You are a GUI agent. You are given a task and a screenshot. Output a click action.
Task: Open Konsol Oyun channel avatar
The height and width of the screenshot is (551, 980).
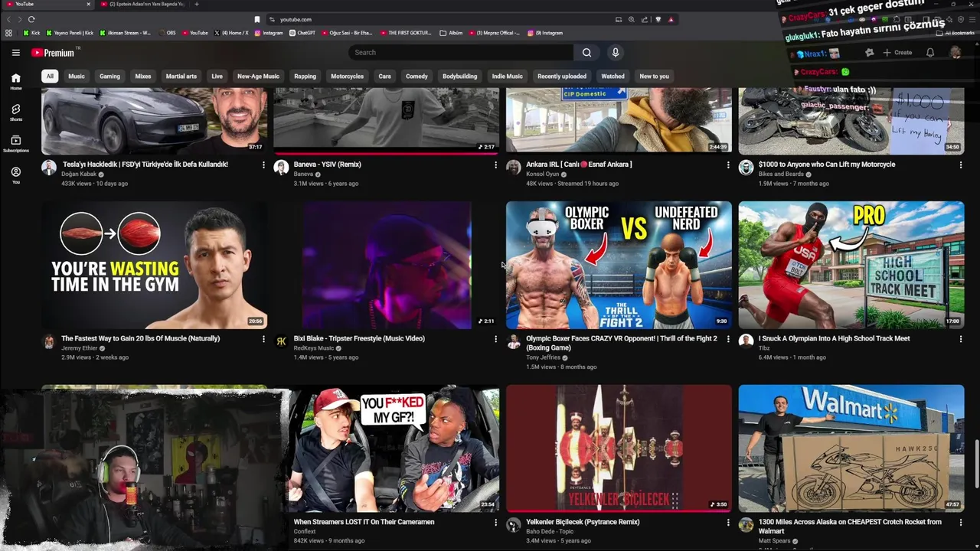coord(514,168)
